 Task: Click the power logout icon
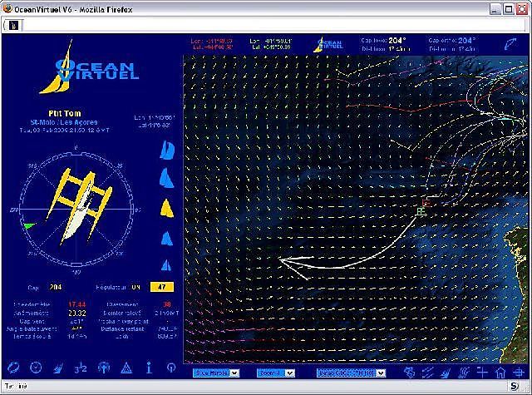tap(171, 368)
